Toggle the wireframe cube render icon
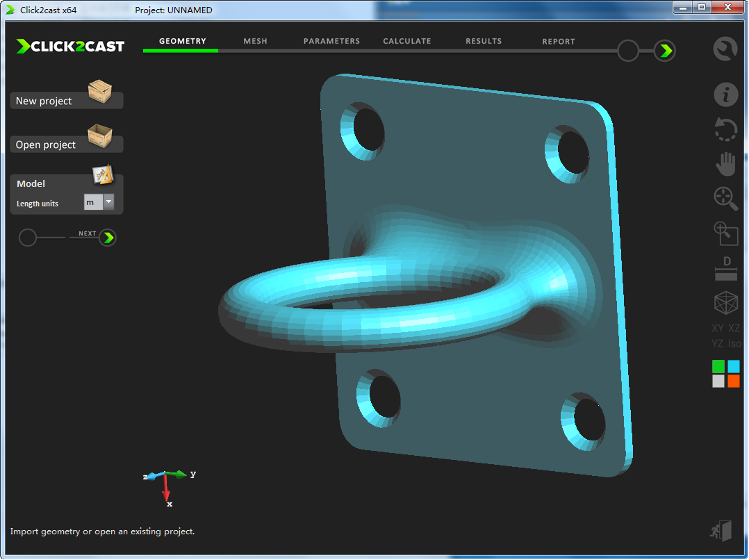 [725, 304]
